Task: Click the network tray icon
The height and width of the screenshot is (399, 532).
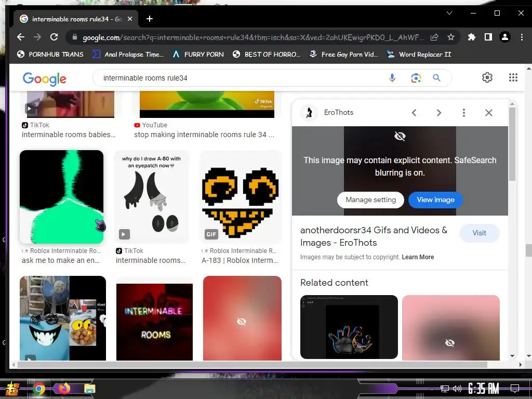Action: pos(445,389)
